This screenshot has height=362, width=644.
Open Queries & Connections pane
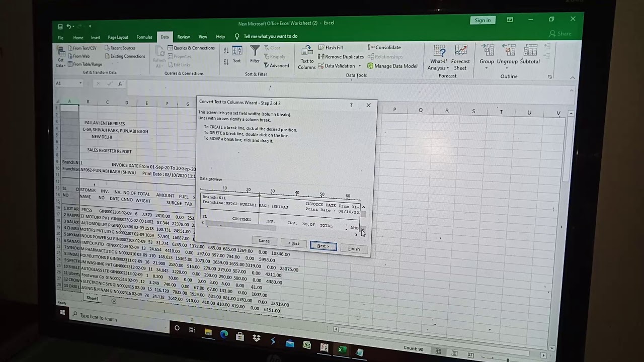191,48
